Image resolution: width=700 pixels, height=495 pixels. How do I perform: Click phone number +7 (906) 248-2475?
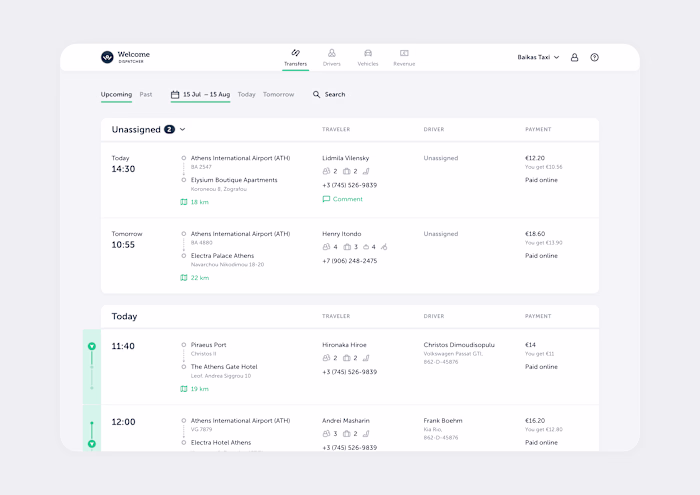click(350, 261)
